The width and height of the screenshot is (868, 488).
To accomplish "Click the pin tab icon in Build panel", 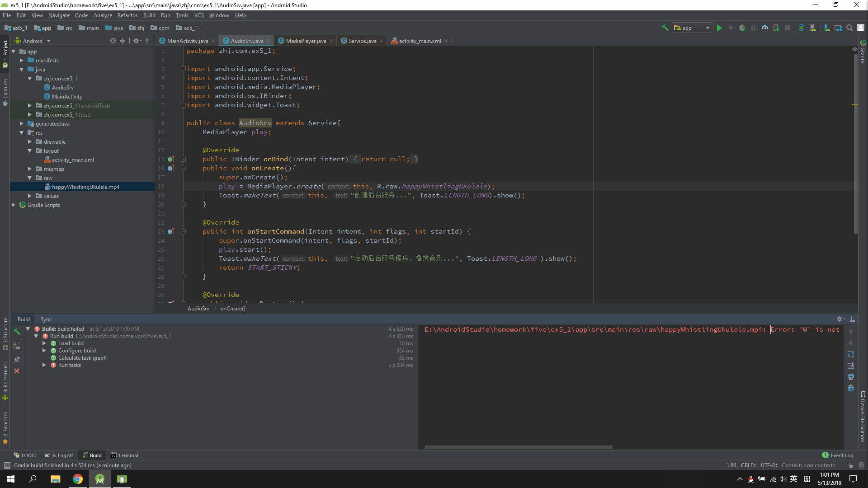I will 17,360.
